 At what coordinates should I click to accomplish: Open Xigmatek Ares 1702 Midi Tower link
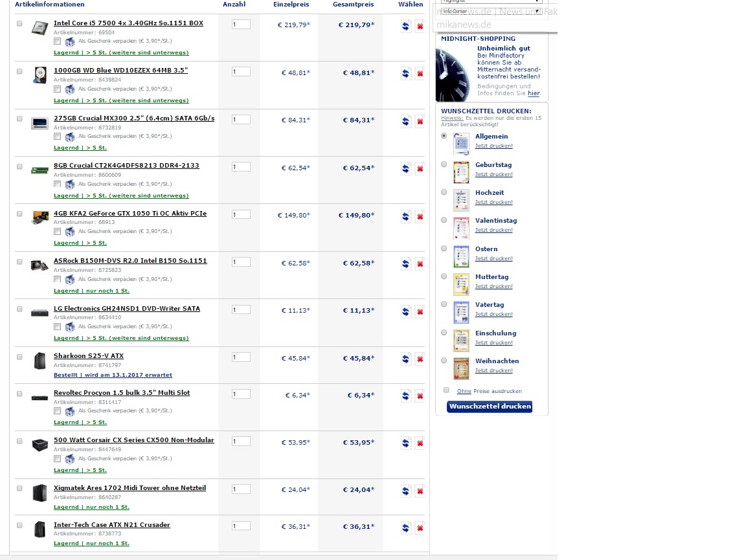tap(130, 487)
